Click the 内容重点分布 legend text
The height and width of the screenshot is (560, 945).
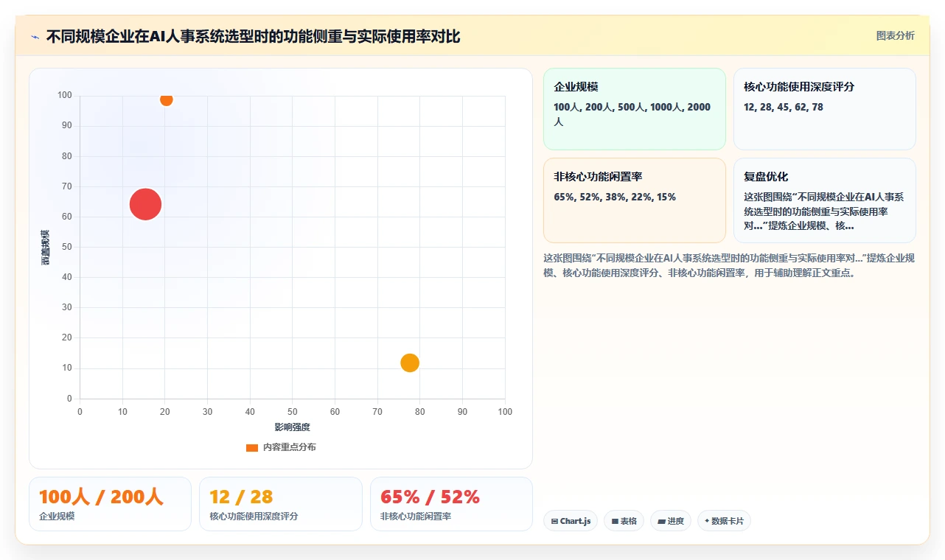(x=290, y=447)
